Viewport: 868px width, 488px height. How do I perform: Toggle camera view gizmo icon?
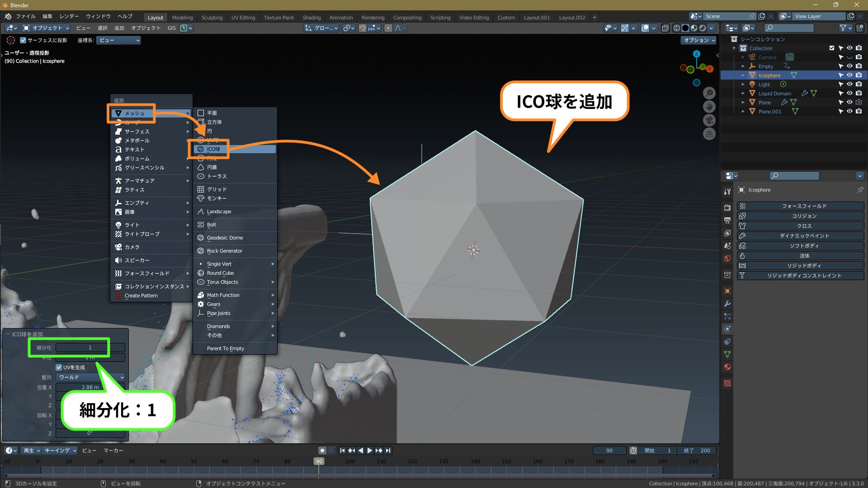point(709,120)
